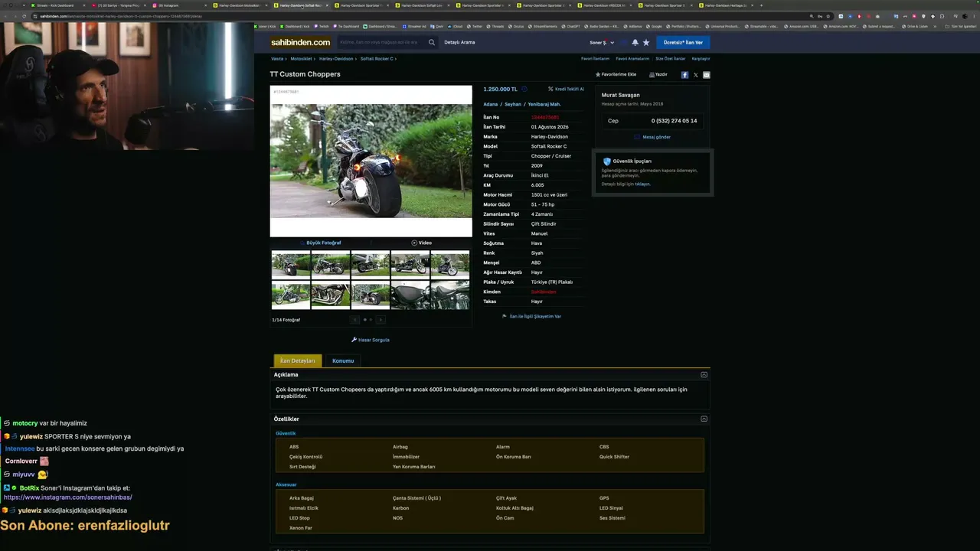Image resolution: width=980 pixels, height=551 pixels.
Task: Click the seller name Murat Savaşan
Action: pos(620,95)
